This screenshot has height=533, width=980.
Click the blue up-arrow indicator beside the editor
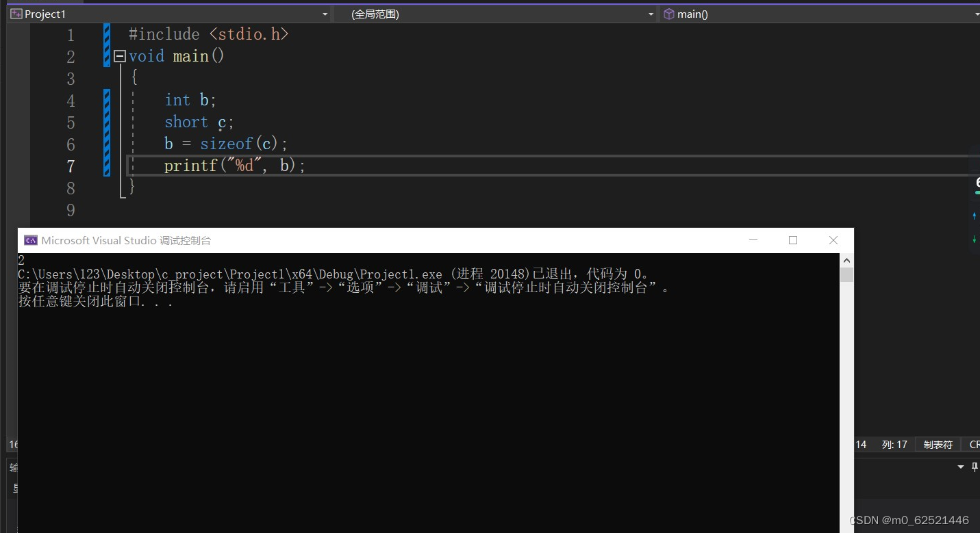(x=975, y=216)
